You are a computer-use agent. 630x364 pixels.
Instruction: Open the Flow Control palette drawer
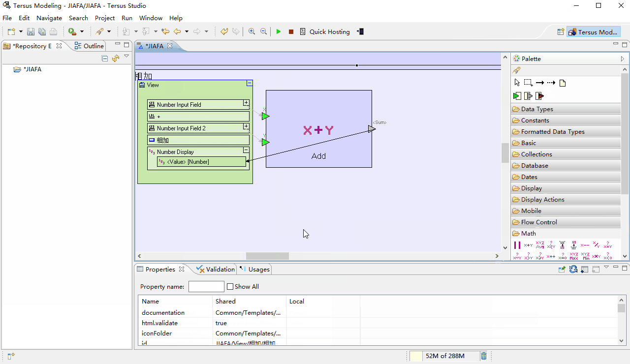(x=566, y=222)
